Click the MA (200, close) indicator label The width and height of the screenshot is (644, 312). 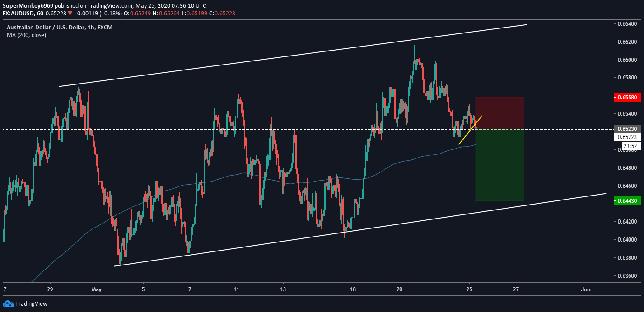click(x=26, y=35)
